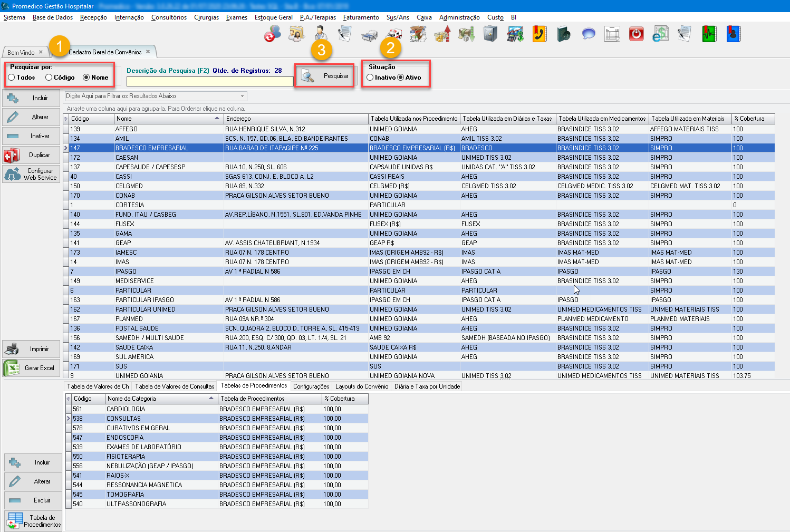Open the ambulance icon in the toolbar
Screen dimensions: 790x532
click(394, 35)
